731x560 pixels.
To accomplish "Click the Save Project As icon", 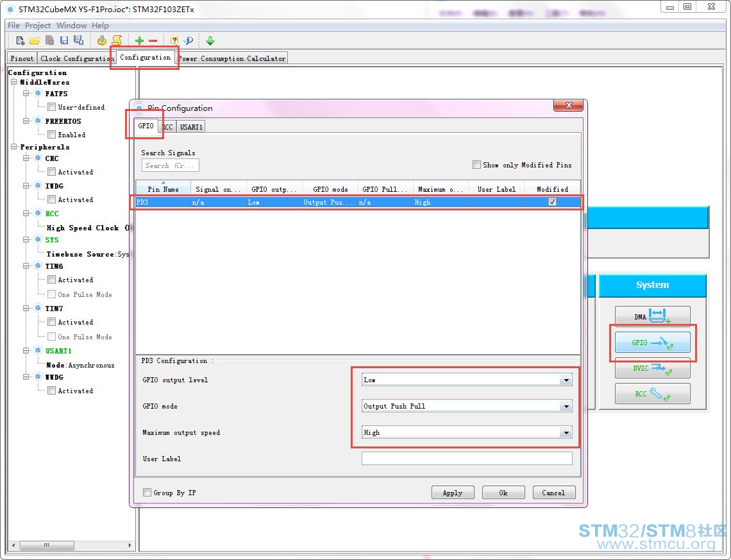I will (78, 40).
